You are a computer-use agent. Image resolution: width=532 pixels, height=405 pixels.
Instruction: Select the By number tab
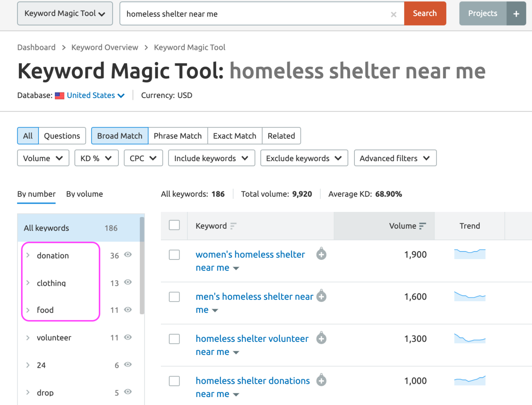37,194
